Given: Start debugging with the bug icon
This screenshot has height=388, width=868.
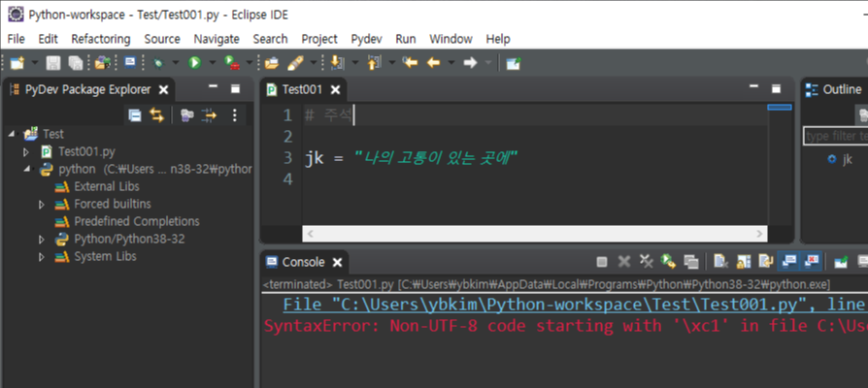Looking at the screenshot, I should [159, 63].
